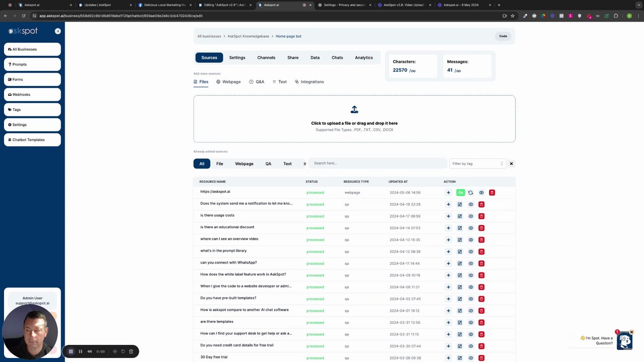Click plus icon on '30 Day free trial' row

(448, 358)
